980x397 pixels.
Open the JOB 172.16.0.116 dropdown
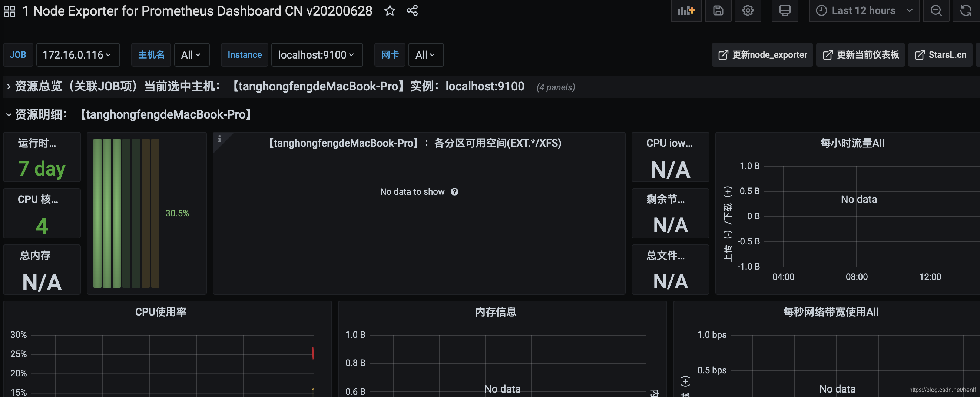point(77,55)
